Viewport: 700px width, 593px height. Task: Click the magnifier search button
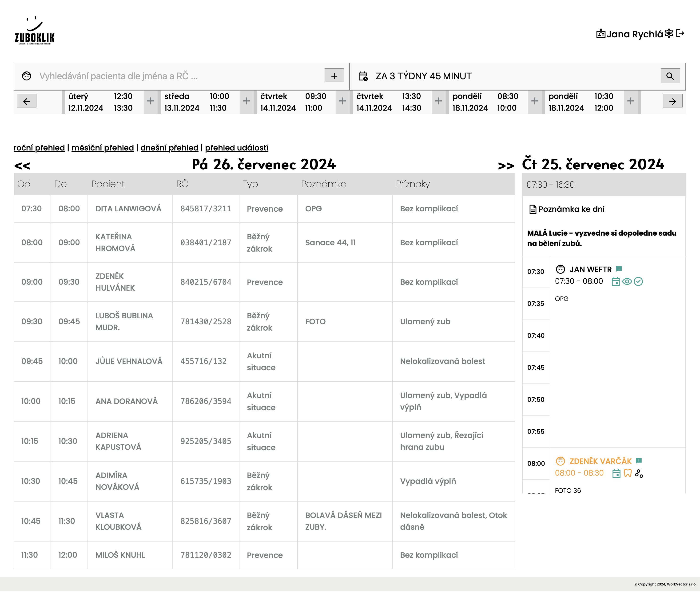(670, 76)
